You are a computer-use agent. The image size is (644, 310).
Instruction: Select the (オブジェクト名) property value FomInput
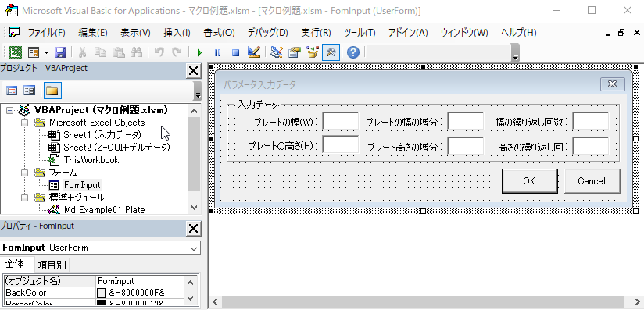pyautogui.click(x=140, y=281)
